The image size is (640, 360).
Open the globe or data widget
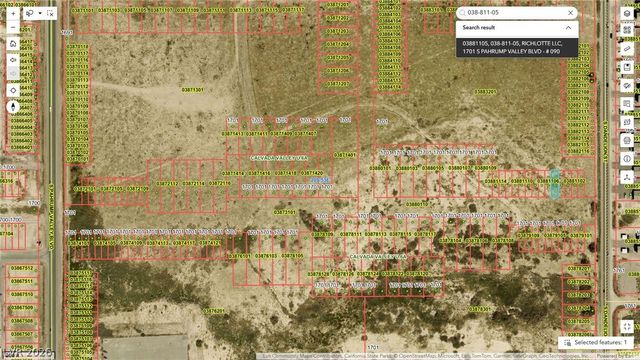pos(627,140)
